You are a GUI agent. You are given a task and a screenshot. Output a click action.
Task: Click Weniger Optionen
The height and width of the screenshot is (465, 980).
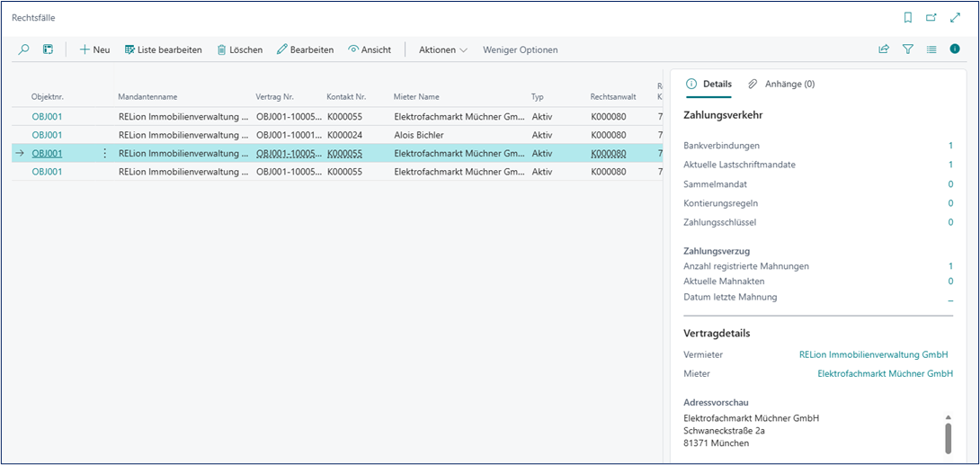pyautogui.click(x=520, y=49)
